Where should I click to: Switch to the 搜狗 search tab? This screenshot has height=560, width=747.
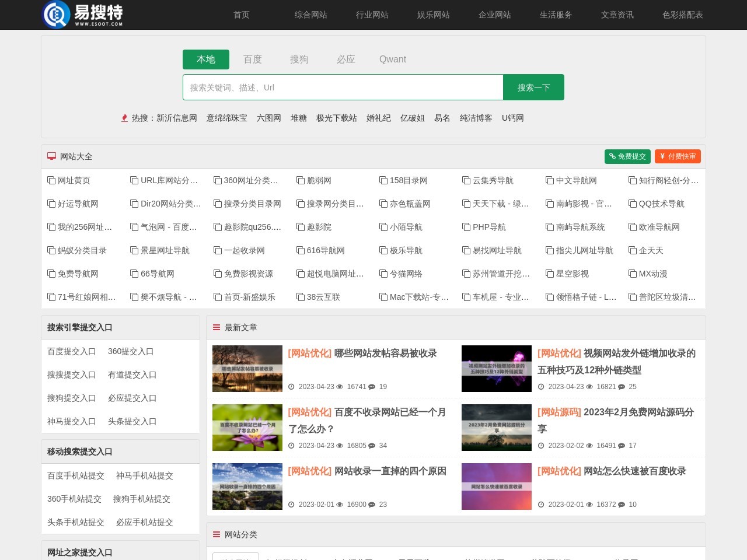pyautogui.click(x=299, y=60)
